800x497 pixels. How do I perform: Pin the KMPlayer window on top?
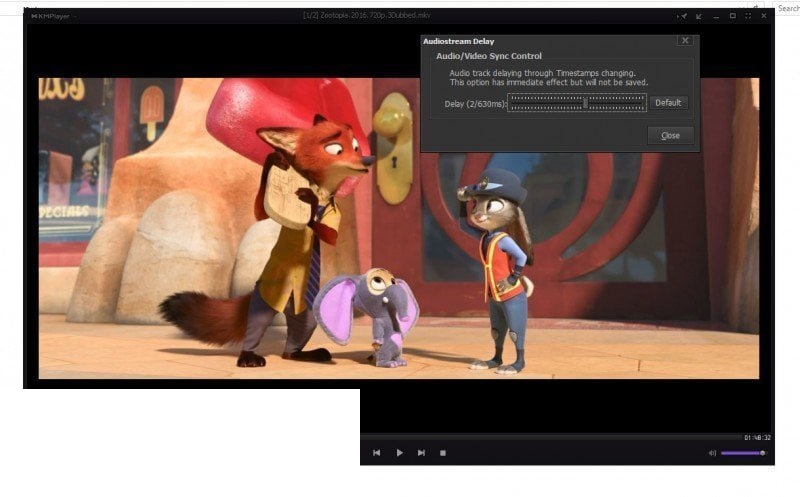tap(682, 16)
